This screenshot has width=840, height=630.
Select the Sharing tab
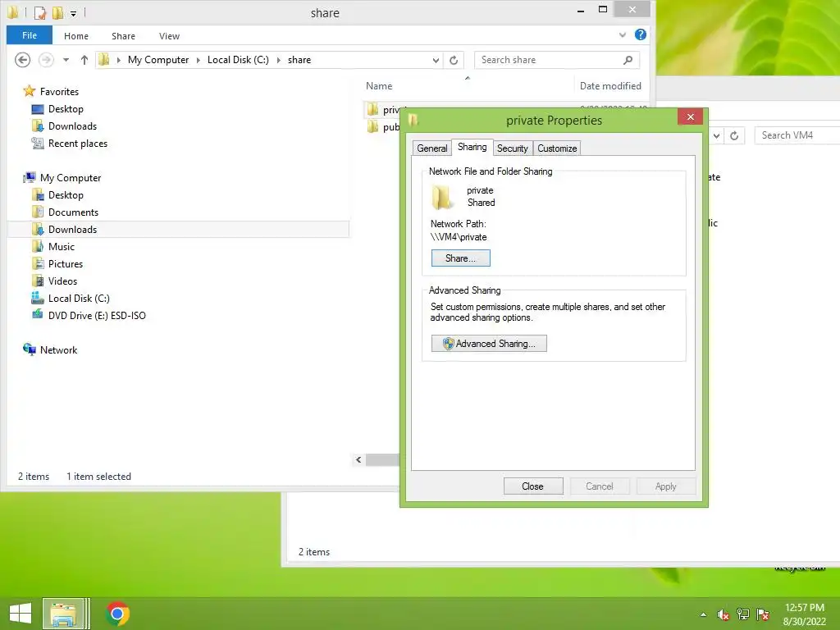[472, 148]
